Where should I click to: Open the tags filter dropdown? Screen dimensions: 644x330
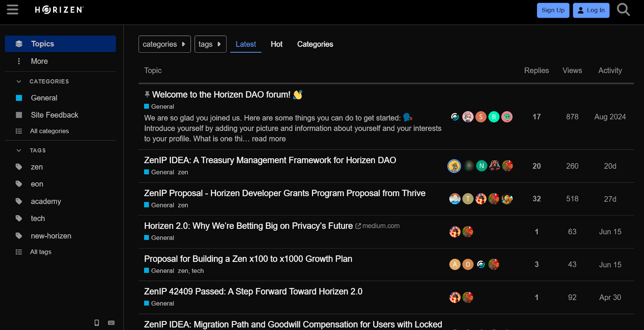pos(211,44)
